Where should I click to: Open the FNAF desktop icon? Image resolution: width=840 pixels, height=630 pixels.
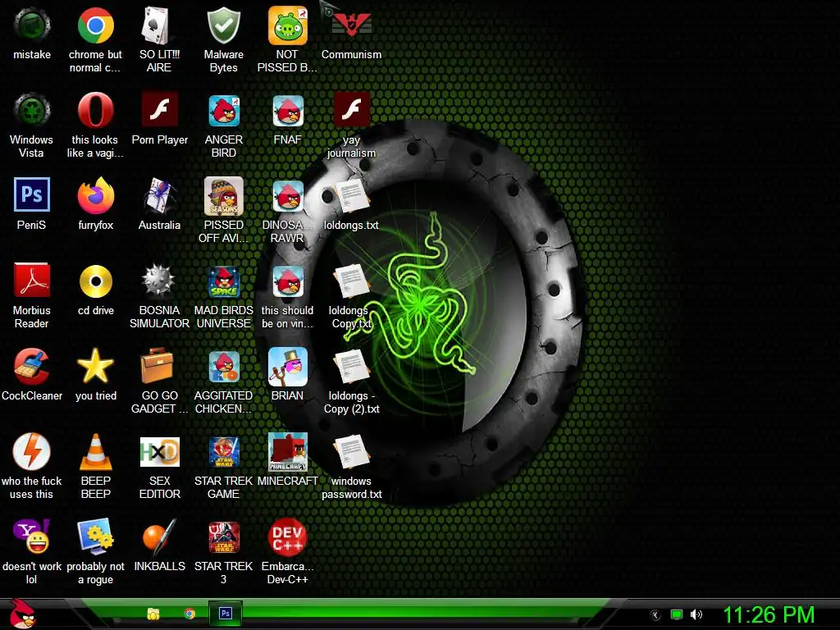pos(288,111)
